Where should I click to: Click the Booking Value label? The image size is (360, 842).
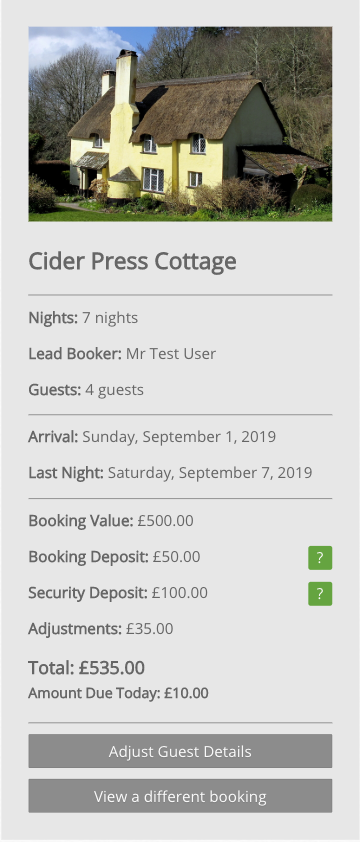[x=81, y=521]
